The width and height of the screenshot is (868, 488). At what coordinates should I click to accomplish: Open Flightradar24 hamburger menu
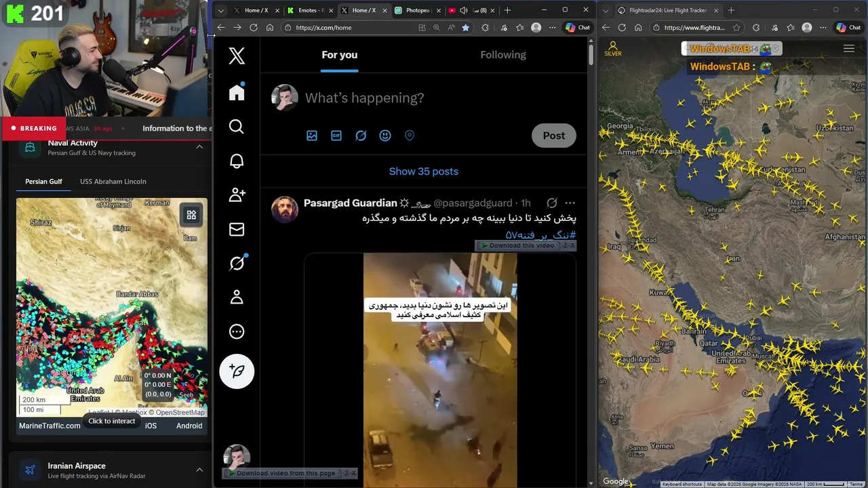click(848, 49)
